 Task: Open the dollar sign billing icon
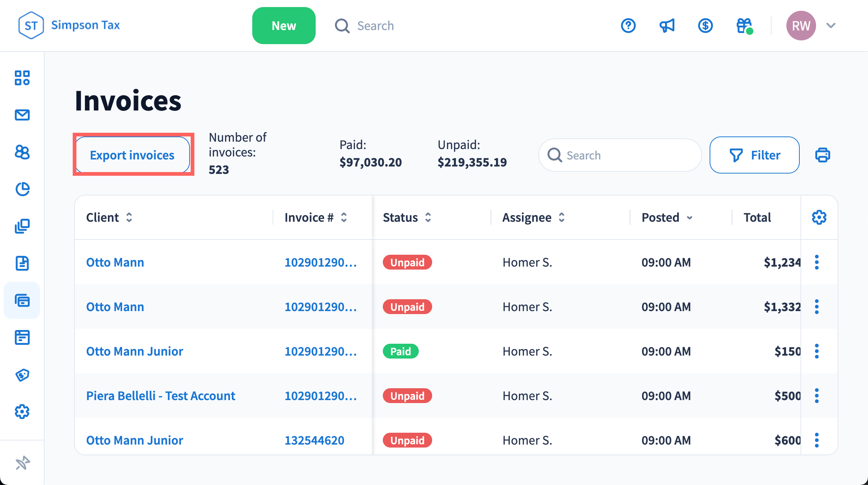[705, 26]
